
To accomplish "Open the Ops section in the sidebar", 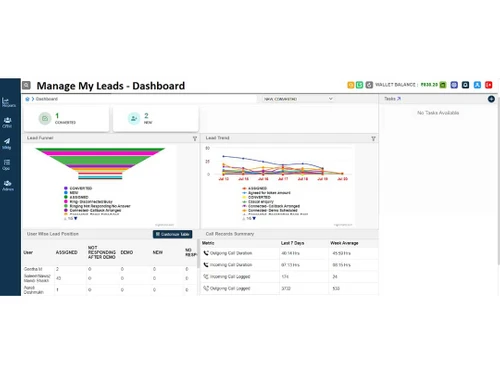I will (6, 165).
